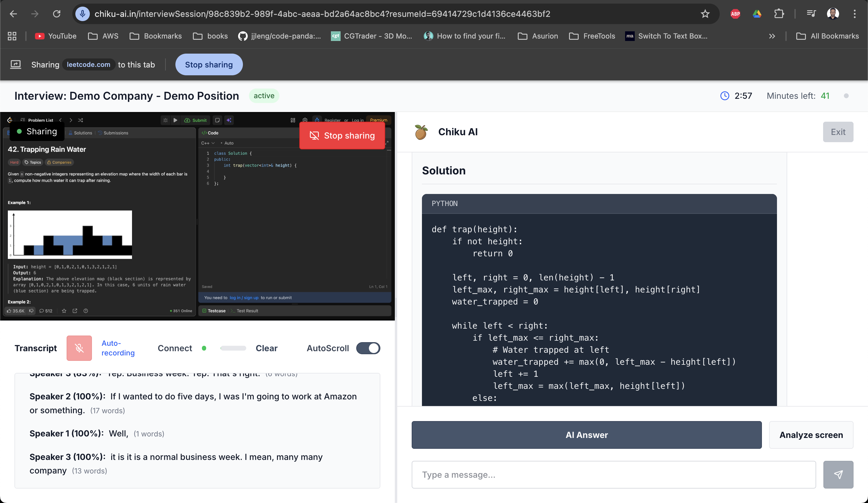Mute the microphone in the Transcript panel
Image resolution: width=868 pixels, height=503 pixels.
(79, 348)
